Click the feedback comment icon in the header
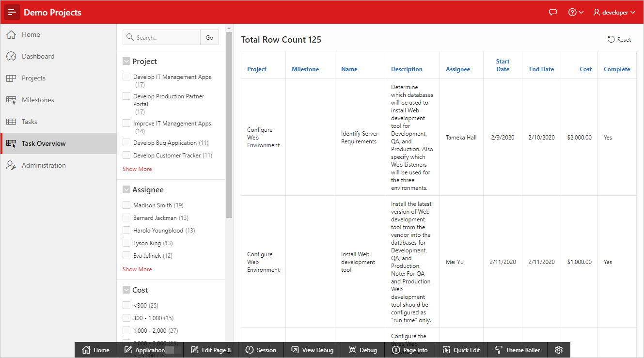644x358 pixels. point(553,12)
